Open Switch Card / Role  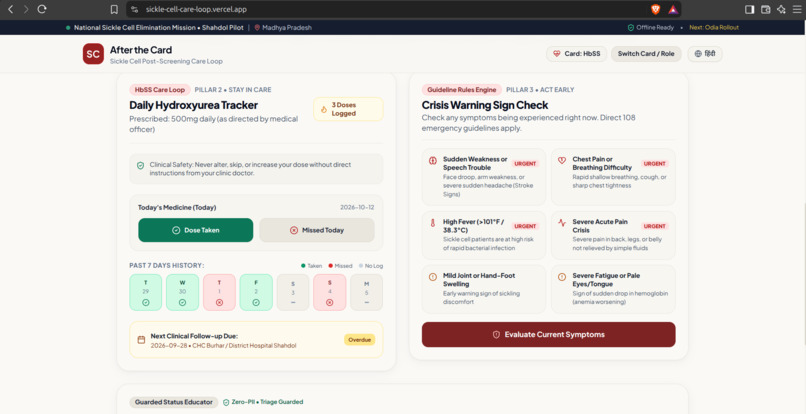point(646,53)
